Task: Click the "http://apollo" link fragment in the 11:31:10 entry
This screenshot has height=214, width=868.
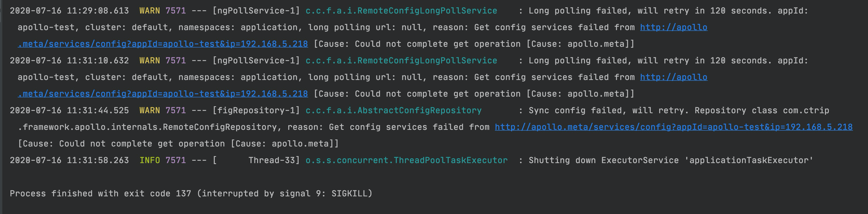Action: (673, 77)
